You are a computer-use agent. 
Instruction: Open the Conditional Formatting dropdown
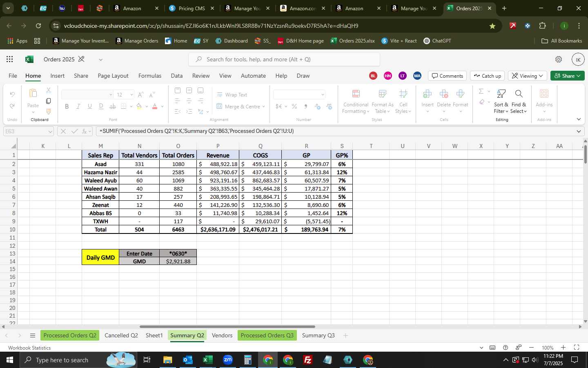pyautogui.click(x=356, y=101)
